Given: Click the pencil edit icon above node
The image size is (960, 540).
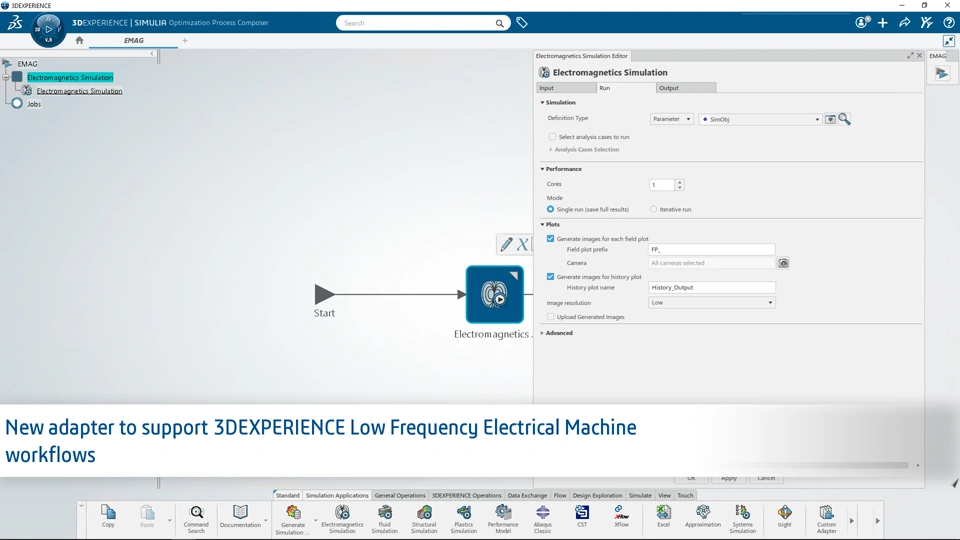Looking at the screenshot, I should tap(506, 245).
